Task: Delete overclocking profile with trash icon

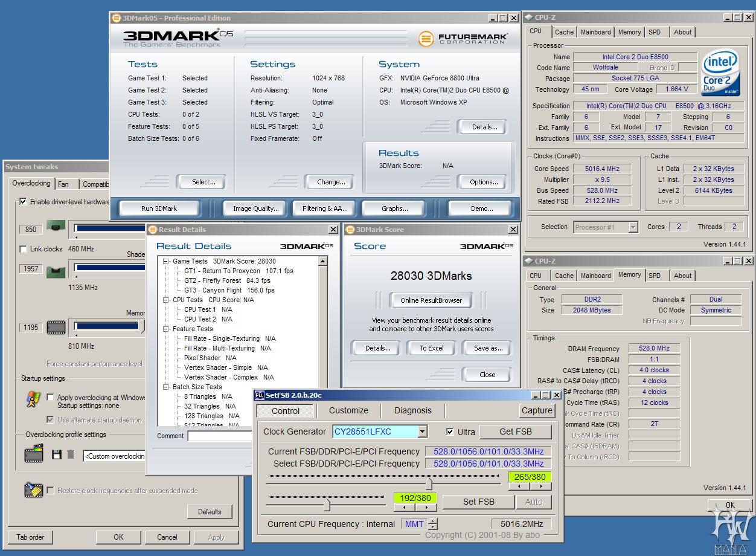Action: tap(71, 454)
